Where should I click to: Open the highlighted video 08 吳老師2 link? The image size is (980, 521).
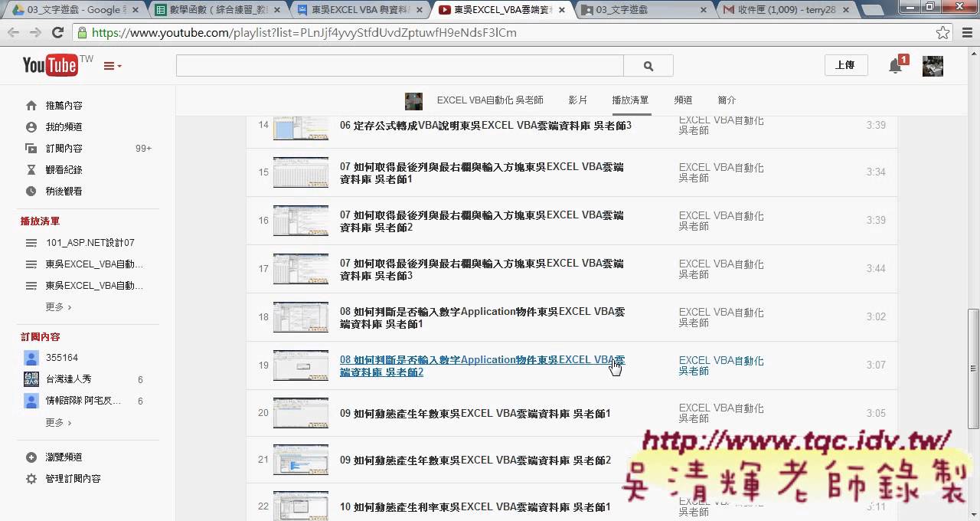tap(482, 366)
